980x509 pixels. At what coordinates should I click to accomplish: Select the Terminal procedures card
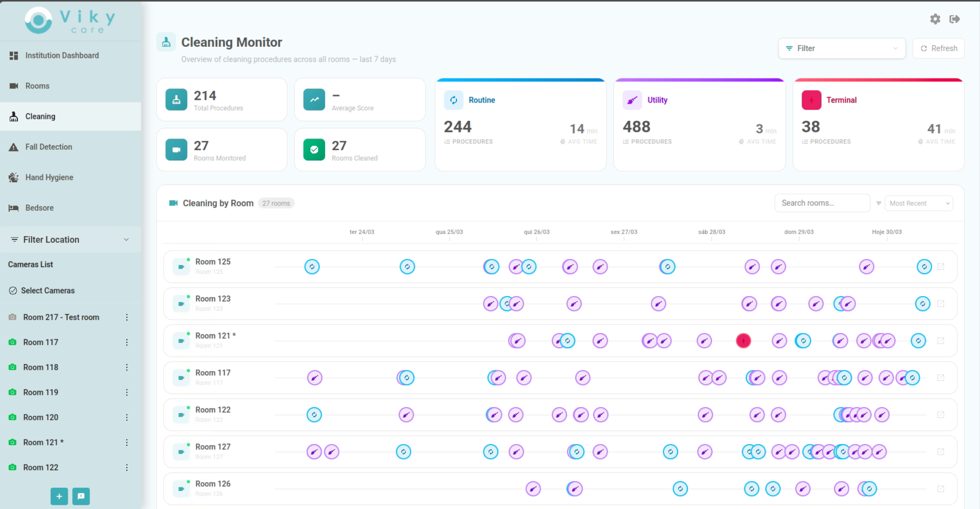[x=878, y=125]
